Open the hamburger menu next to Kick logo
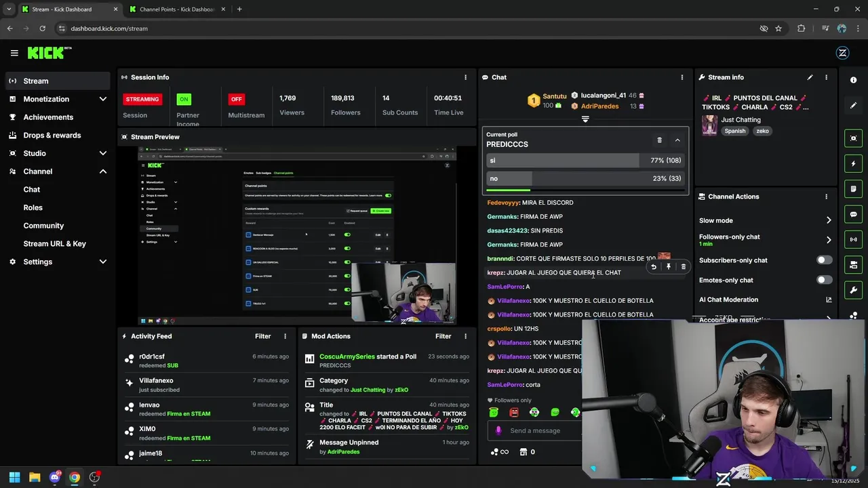Viewport: 868px width, 488px height. pyautogui.click(x=14, y=53)
